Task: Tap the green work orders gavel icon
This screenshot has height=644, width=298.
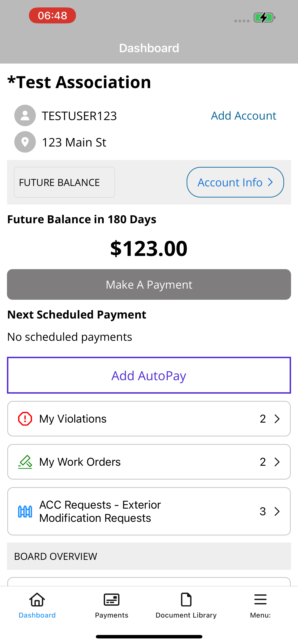Action: pos(25,462)
